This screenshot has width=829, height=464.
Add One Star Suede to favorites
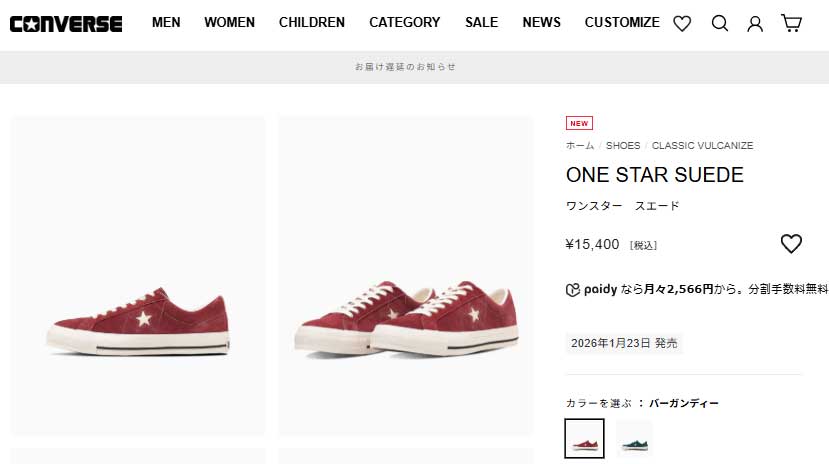pos(791,244)
